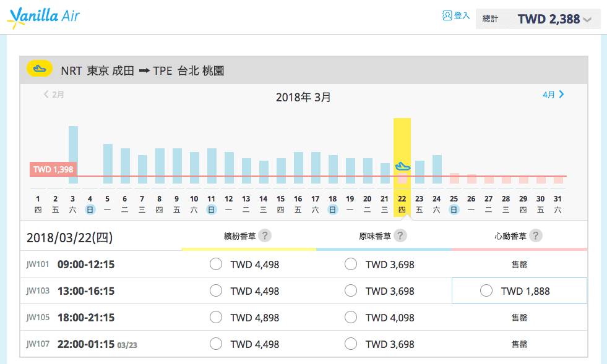This screenshot has height=364, width=607.
Task: Click the 售罄 sold-out cell for JW101
Action: pyautogui.click(x=520, y=265)
